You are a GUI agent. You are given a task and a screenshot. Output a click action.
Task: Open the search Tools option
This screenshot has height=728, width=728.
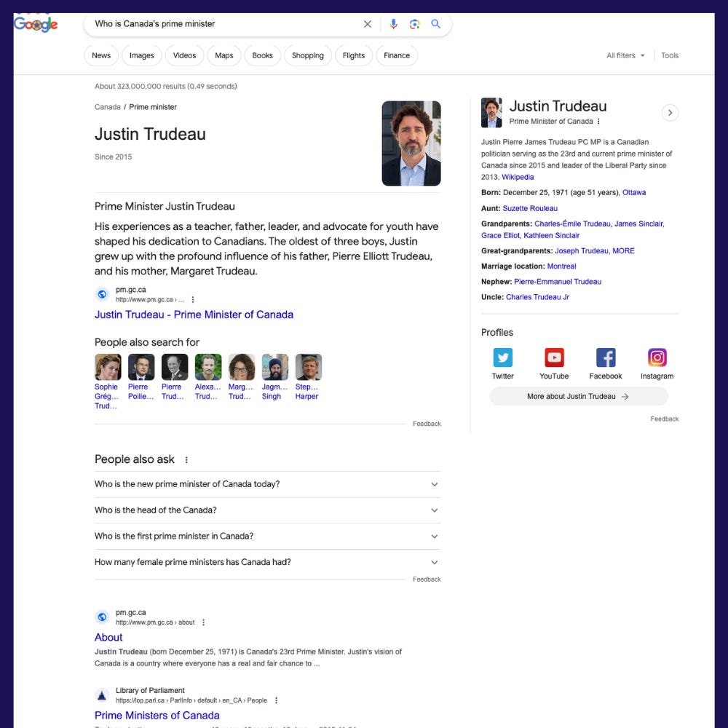pos(670,56)
